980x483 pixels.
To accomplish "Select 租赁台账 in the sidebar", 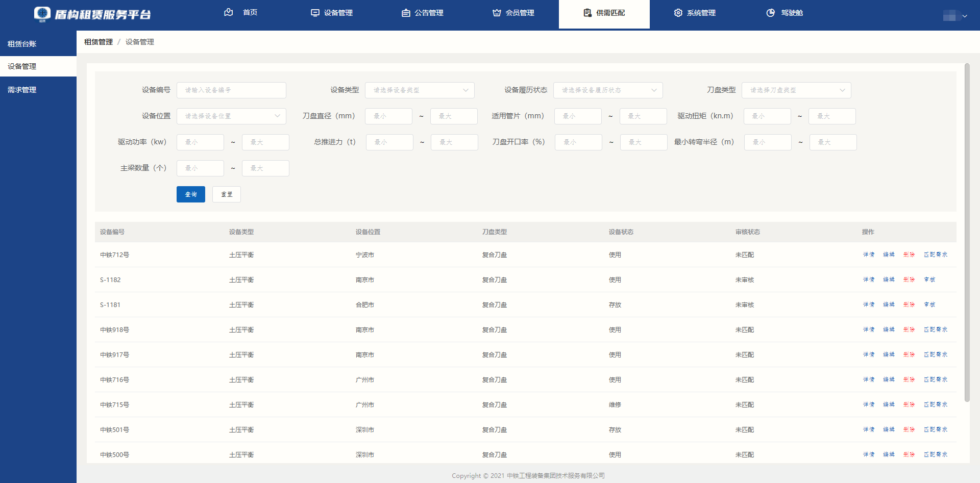I will coord(38,44).
